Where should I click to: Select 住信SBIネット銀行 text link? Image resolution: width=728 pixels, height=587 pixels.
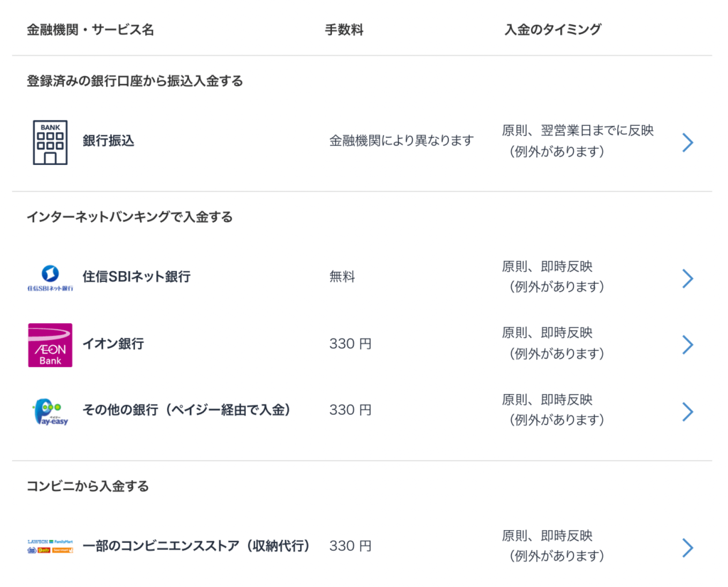point(136,277)
